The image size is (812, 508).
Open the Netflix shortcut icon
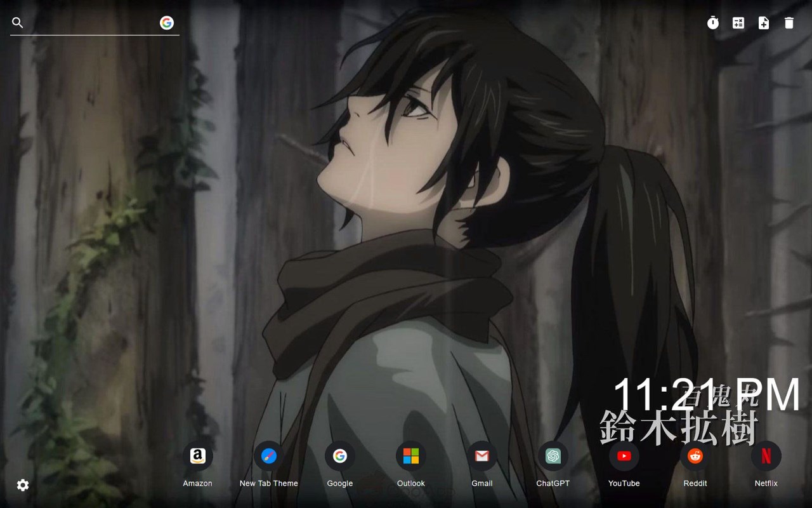coord(766,456)
